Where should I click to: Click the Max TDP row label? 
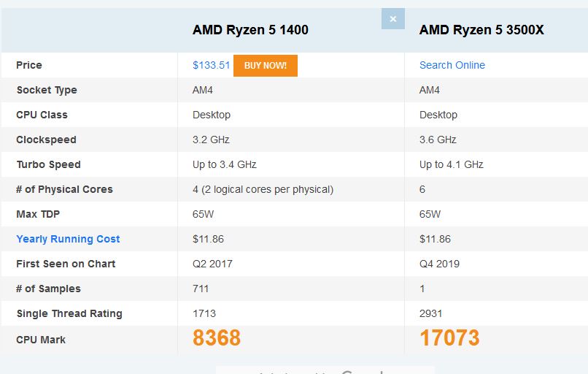point(38,214)
